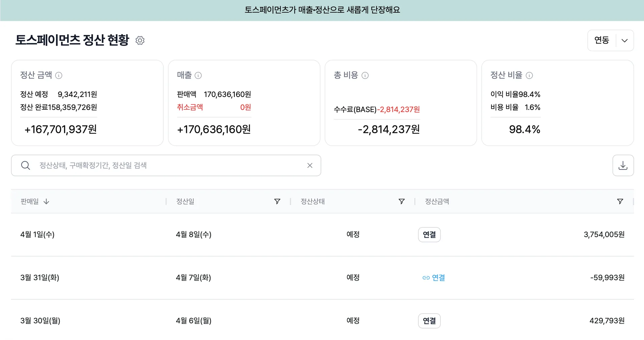Image resolution: width=644 pixels, height=340 pixels.
Task: Click settlement date 4월 6일(월)
Action: [x=194, y=321]
